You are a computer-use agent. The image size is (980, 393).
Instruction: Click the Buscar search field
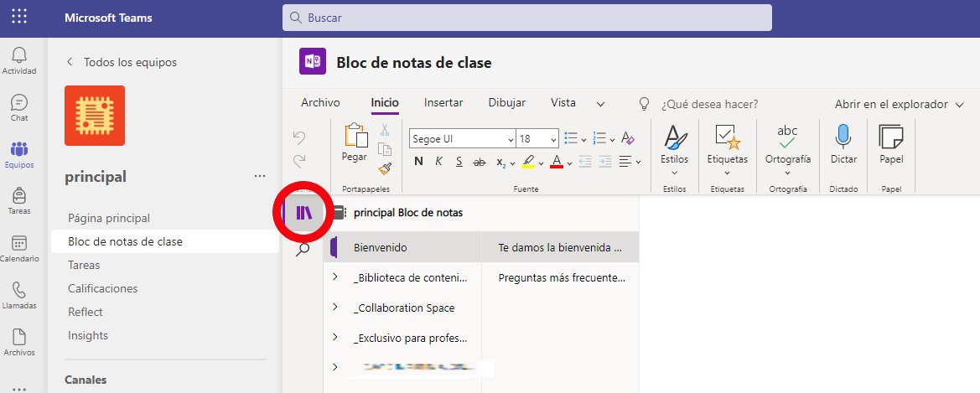(526, 18)
